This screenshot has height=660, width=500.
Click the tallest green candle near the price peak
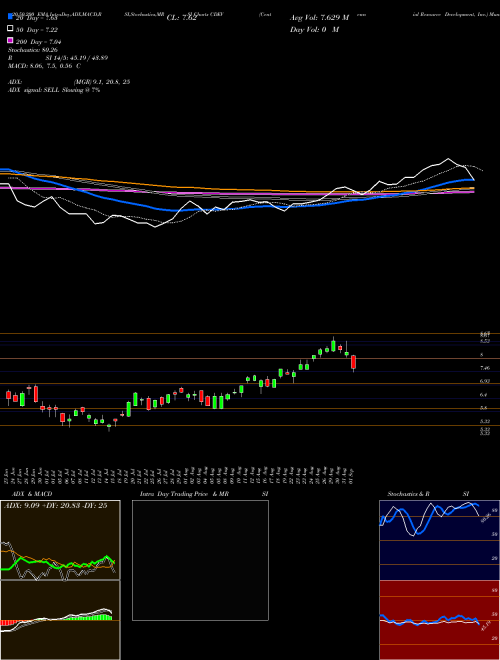[x=333, y=346]
